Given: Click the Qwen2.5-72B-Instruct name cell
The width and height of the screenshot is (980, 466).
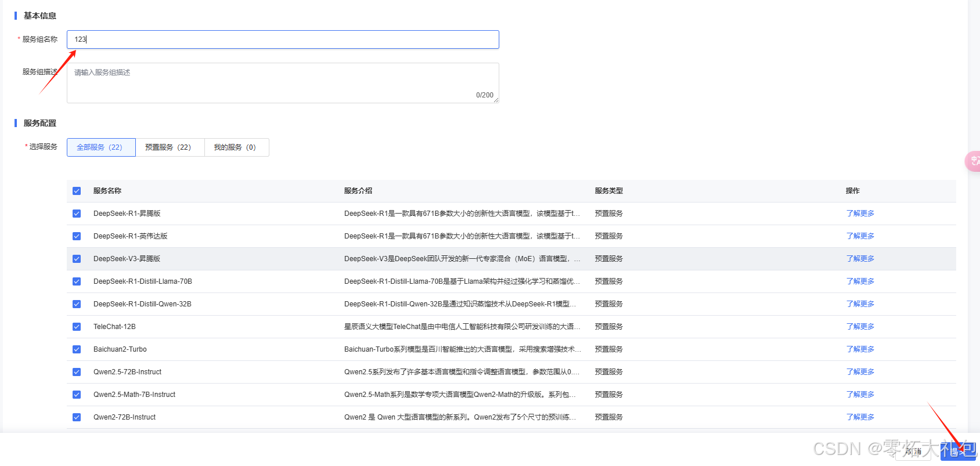Looking at the screenshot, I should click(128, 372).
